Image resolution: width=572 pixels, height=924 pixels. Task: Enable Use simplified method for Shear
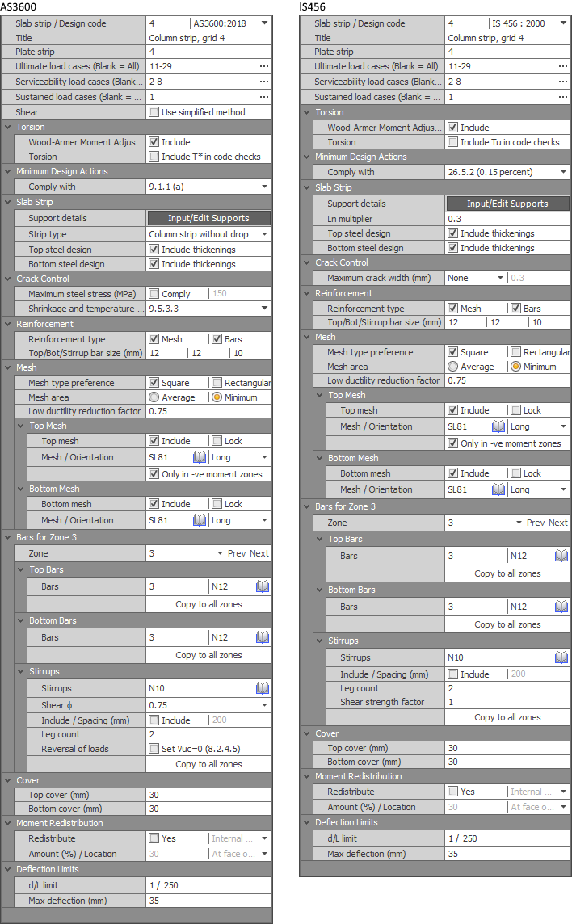point(154,112)
